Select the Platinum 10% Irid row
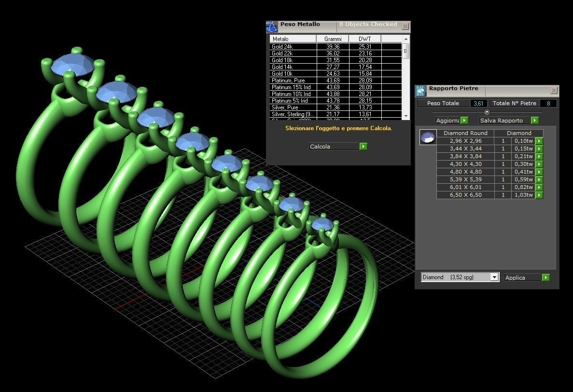The width and height of the screenshot is (573, 392). [336, 94]
